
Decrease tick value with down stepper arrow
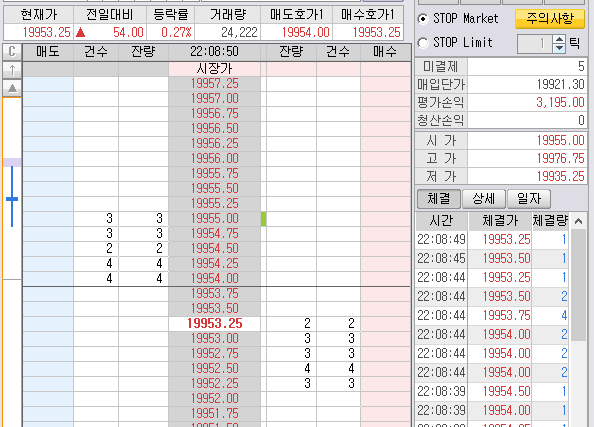tap(559, 48)
